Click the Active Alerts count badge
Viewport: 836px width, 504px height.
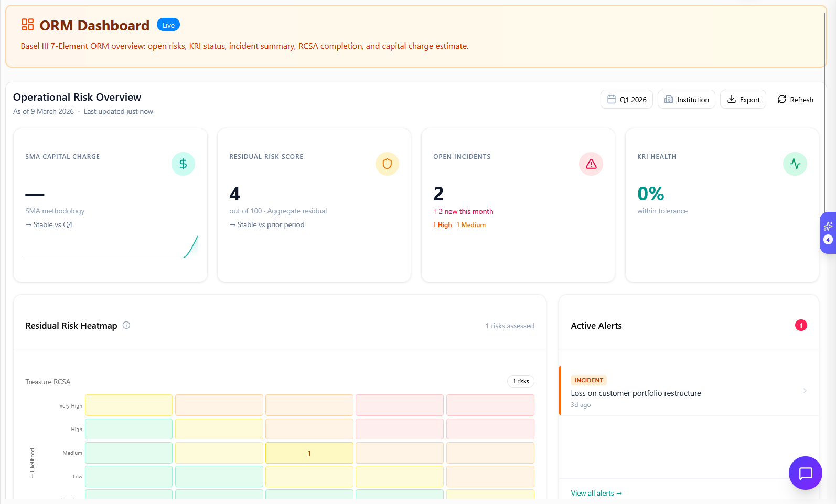pyautogui.click(x=801, y=326)
